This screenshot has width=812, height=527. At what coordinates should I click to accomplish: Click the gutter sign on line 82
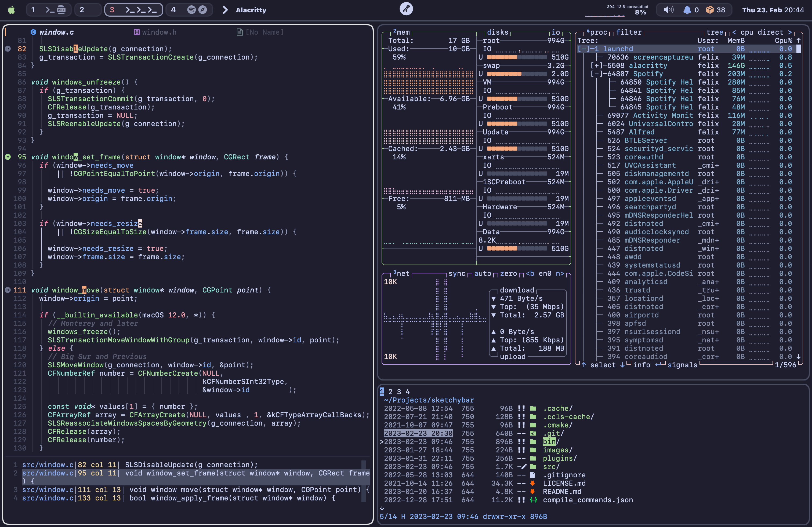tap(8, 49)
